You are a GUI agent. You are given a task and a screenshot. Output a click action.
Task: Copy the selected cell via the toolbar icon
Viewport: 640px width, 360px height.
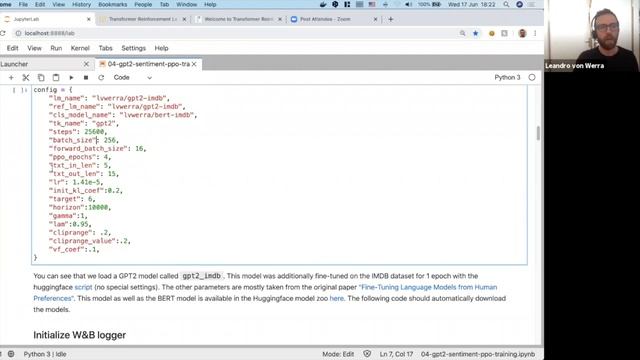click(41, 78)
